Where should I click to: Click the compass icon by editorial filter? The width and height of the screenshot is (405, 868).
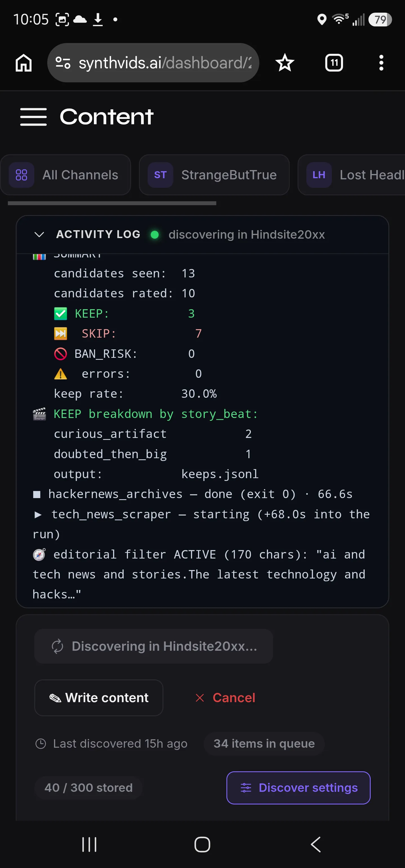(39, 554)
